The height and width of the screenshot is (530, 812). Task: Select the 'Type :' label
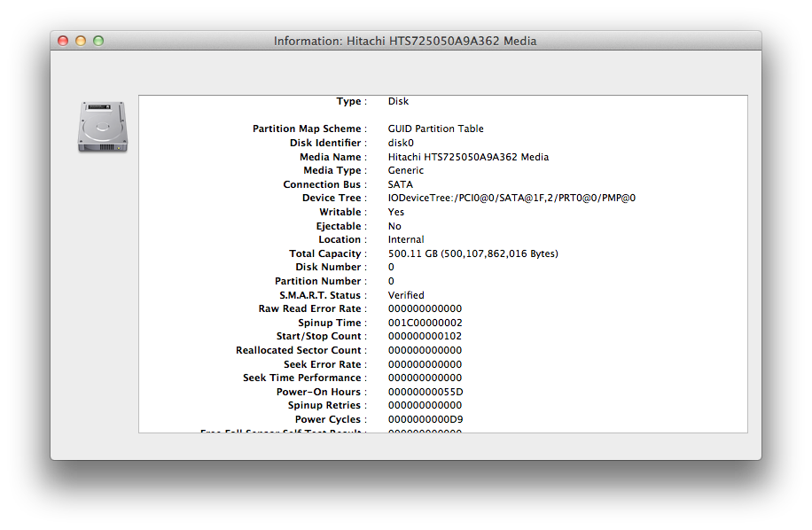pos(352,101)
